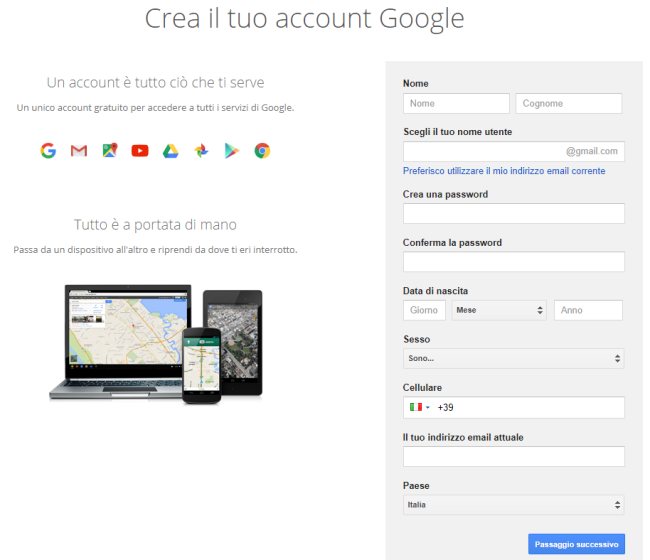Click 'Preferisco utilizzare il mio indirizzo email corrente'
The width and height of the screenshot is (650, 560).
point(504,171)
